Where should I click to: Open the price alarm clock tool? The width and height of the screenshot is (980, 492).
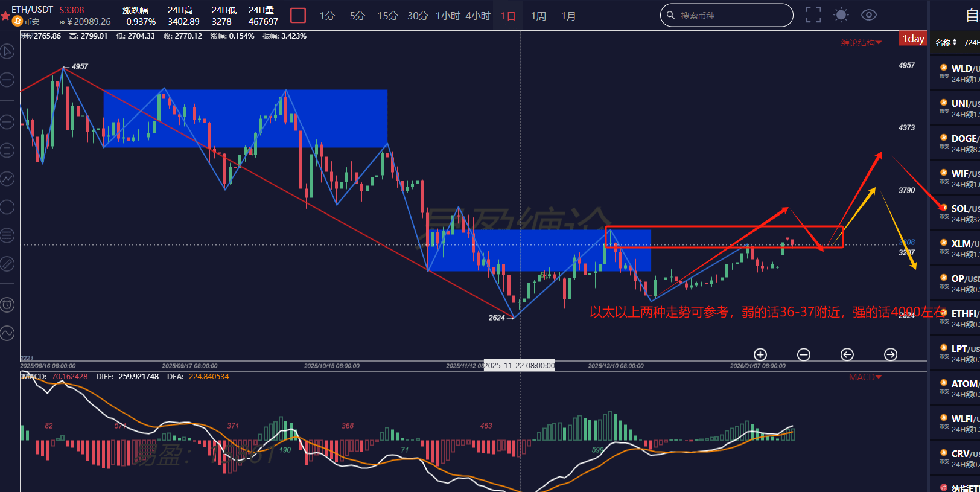coord(7,305)
